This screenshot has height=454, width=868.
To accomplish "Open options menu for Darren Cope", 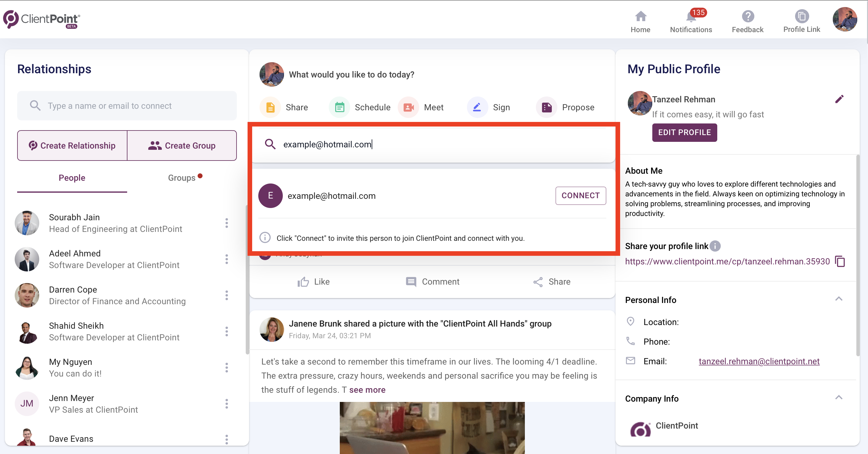I will pos(226,295).
